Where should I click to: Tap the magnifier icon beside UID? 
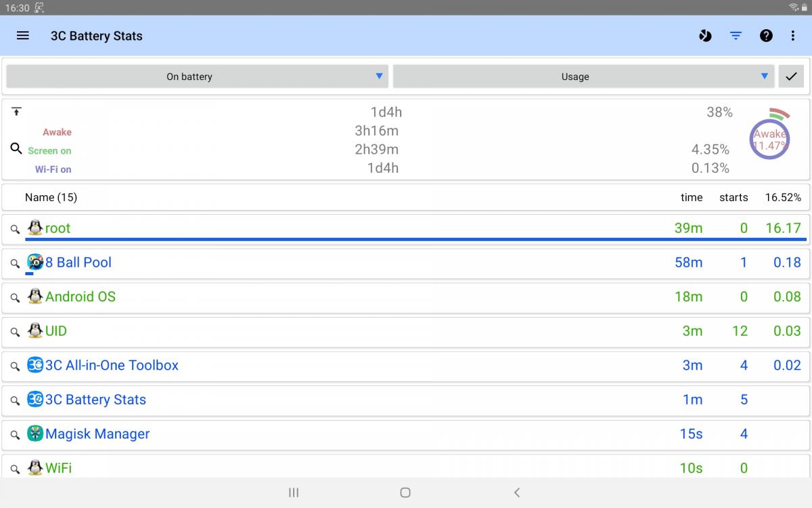15,333
